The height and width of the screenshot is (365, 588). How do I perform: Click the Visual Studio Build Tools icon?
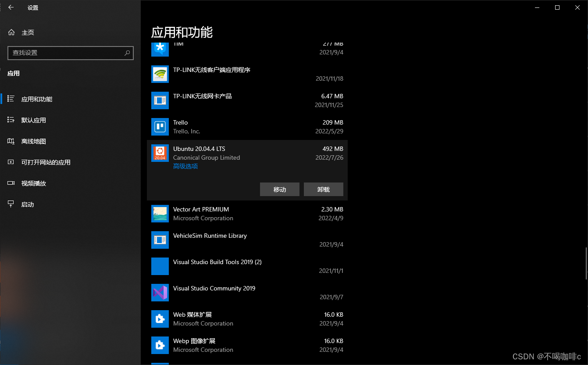pyautogui.click(x=160, y=266)
